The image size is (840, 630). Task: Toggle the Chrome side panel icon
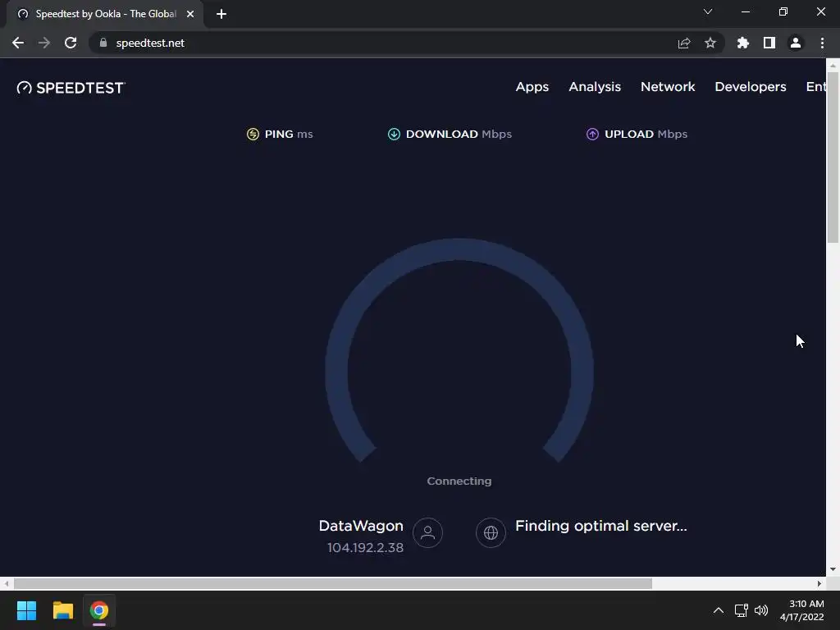click(769, 43)
